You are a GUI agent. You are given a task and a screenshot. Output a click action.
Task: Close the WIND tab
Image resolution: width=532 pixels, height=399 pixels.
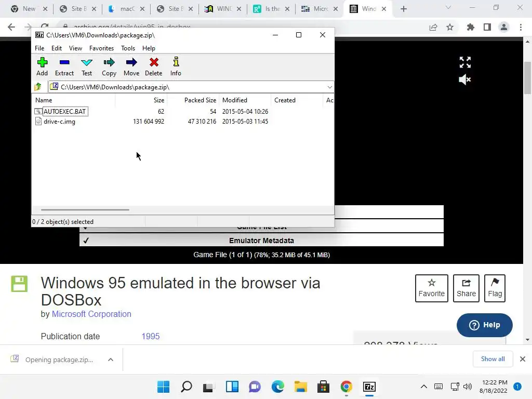click(x=239, y=9)
